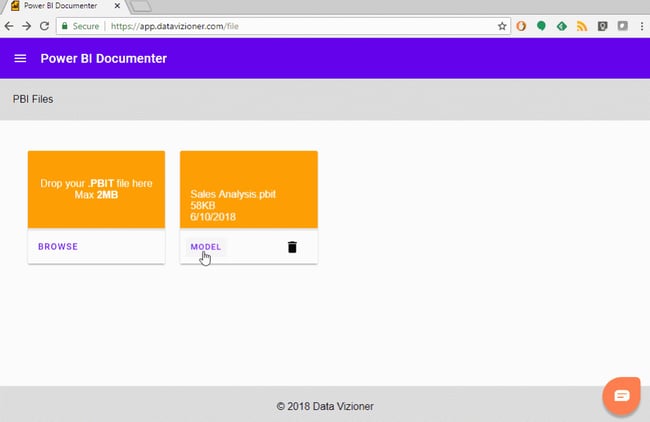Viewport: 650px width, 422px height.
Task: Click the 6/10/2018 date text
Action: (213, 217)
